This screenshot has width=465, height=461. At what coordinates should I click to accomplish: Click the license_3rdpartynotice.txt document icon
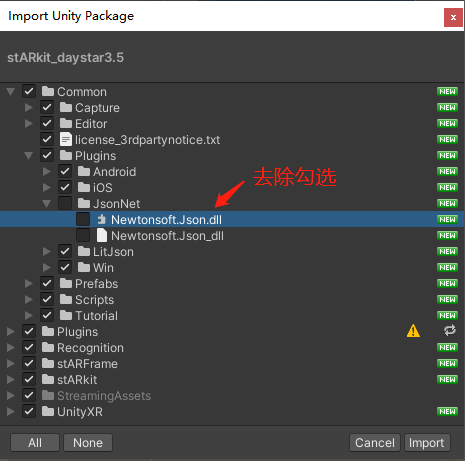pyautogui.click(x=66, y=139)
